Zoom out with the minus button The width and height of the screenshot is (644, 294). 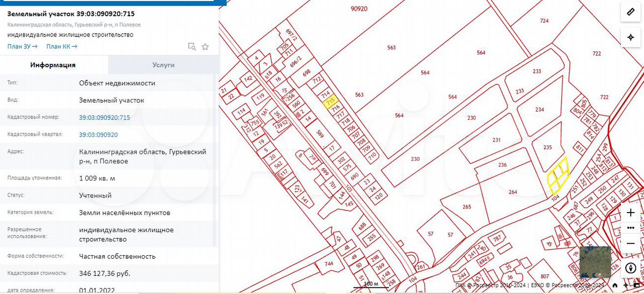click(x=630, y=243)
